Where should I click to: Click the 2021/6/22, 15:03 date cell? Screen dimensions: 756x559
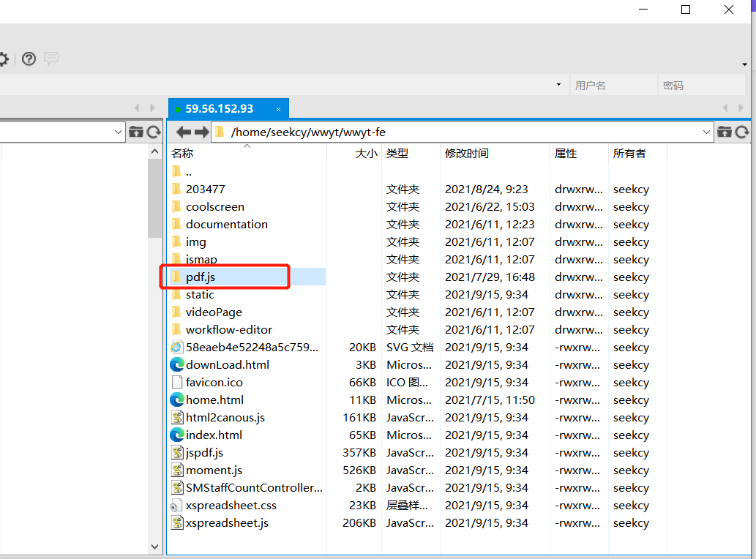(490, 207)
